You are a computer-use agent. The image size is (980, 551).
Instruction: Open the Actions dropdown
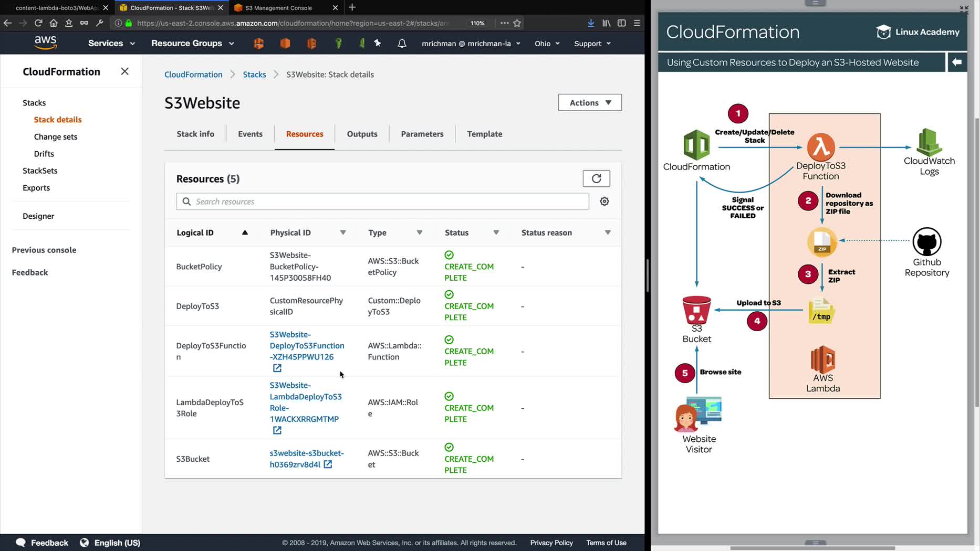click(x=589, y=103)
